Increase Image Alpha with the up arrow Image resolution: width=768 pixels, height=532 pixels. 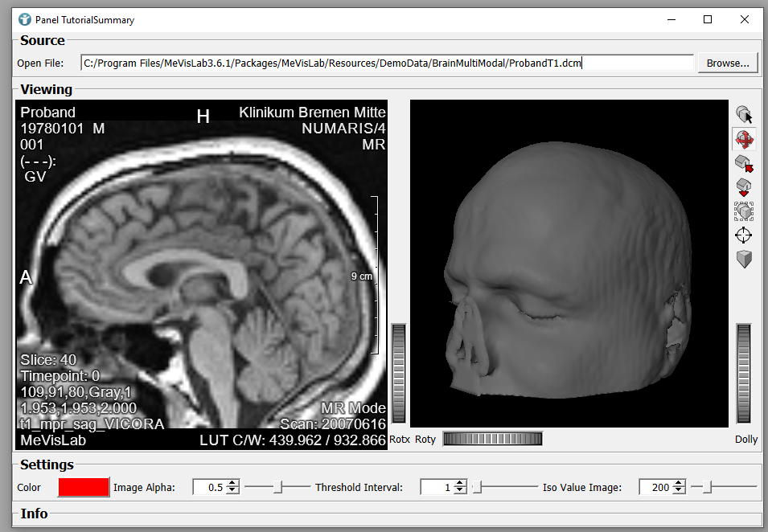232,483
